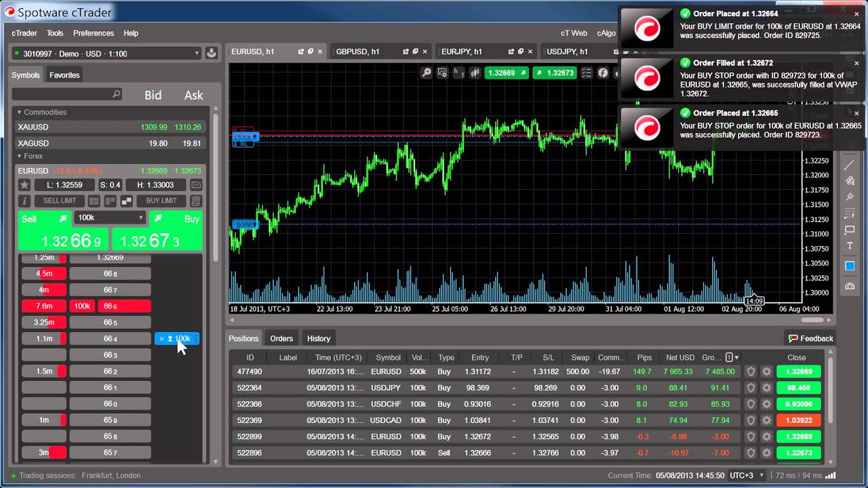Open settings gear for position 522364
Screen dimensions: 868x488
point(767,388)
